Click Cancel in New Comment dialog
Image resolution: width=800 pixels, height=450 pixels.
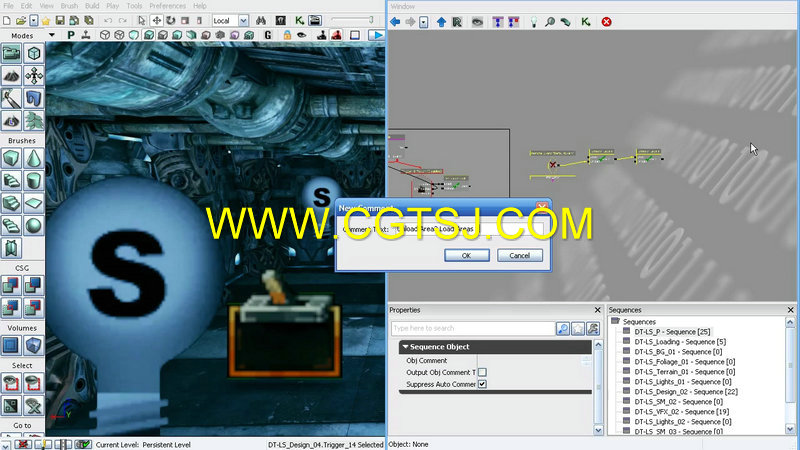[519, 255]
